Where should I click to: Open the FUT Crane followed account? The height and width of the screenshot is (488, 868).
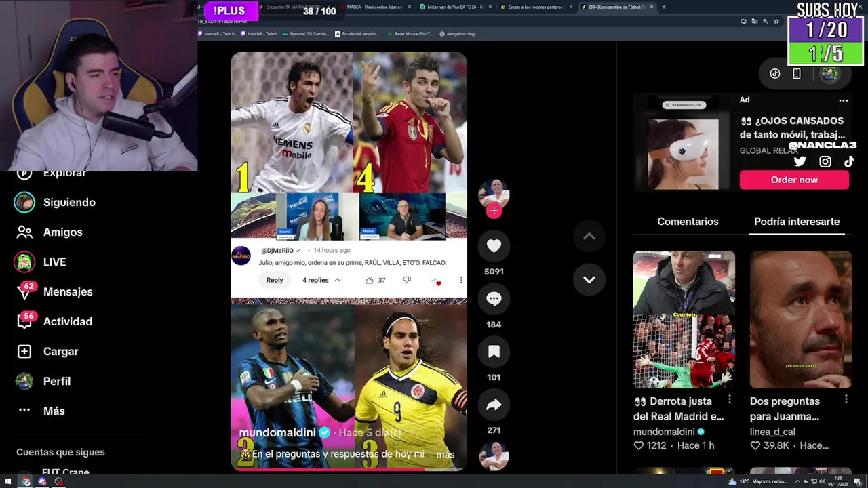click(65, 473)
